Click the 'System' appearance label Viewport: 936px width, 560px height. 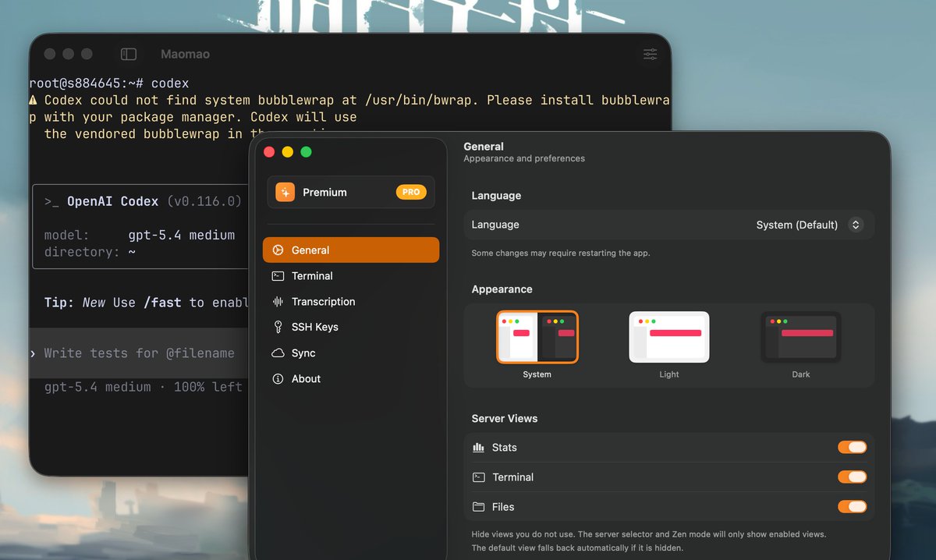[537, 374]
